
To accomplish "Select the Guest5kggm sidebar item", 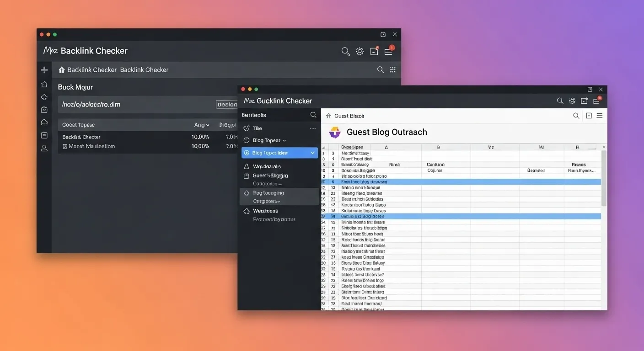I will pos(270,175).
